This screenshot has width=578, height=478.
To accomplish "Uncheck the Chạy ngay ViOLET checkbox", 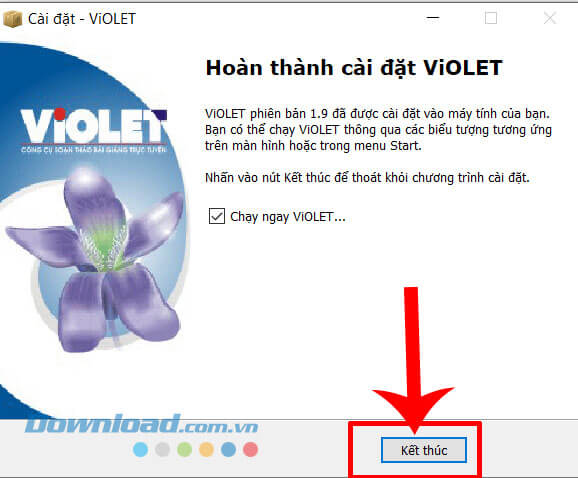I will [217, 216].
